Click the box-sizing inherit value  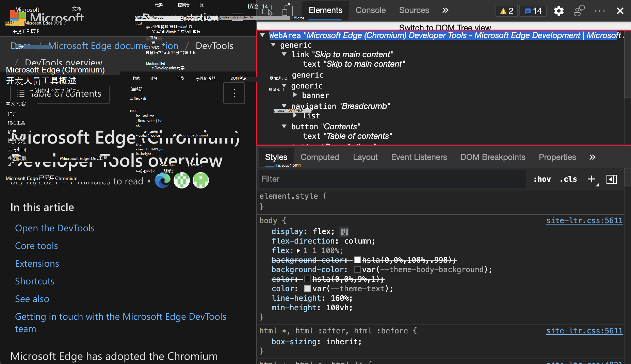[x=342, y=342]
